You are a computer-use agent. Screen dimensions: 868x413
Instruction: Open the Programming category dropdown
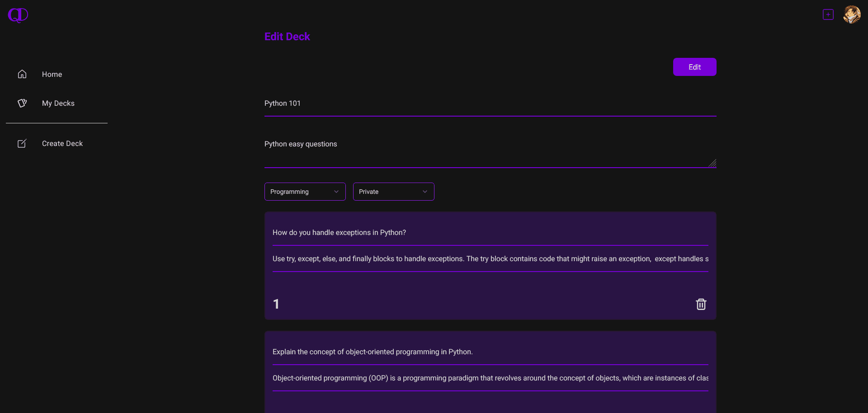[x=305, y=192]
